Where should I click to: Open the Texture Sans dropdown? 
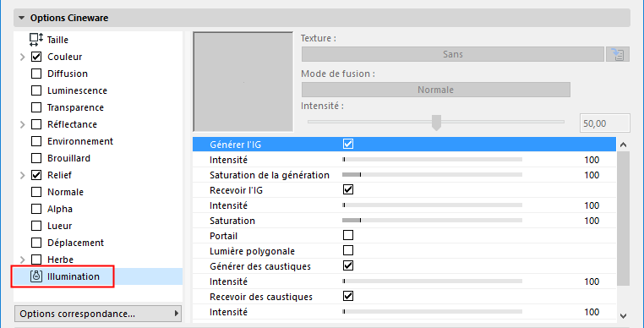pos(453,54)
